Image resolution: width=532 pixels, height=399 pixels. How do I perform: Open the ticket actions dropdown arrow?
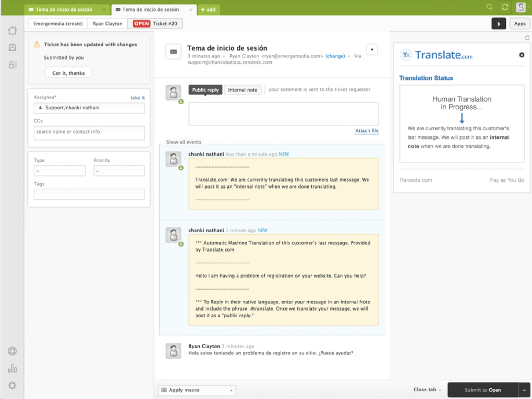(x=372, y=49)
